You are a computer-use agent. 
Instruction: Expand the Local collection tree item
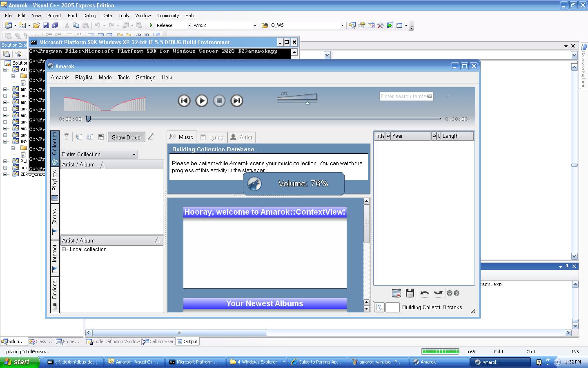click(64, 249)
